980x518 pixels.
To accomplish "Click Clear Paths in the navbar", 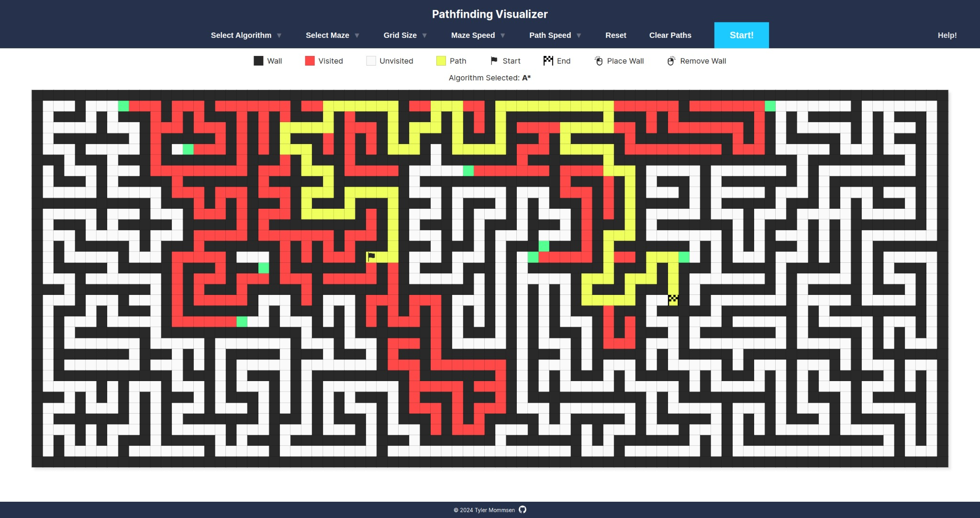I will (x=670, y=35).
